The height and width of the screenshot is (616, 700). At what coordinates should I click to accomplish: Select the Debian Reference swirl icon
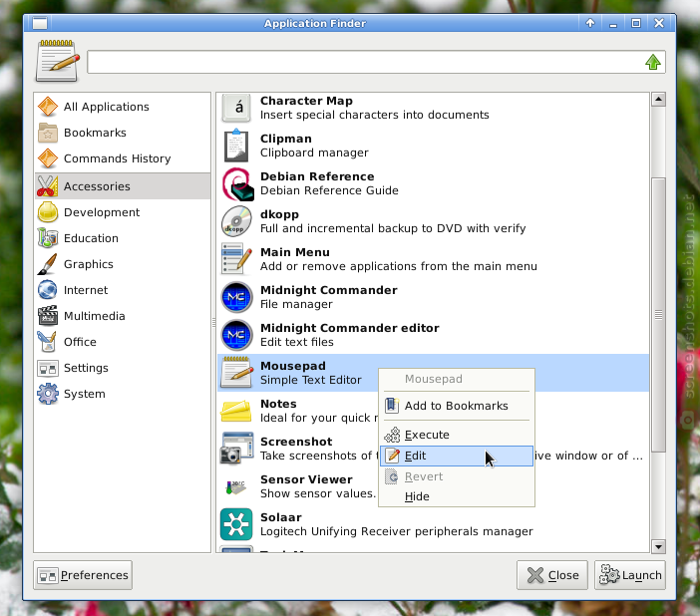(x=237, y=183)
